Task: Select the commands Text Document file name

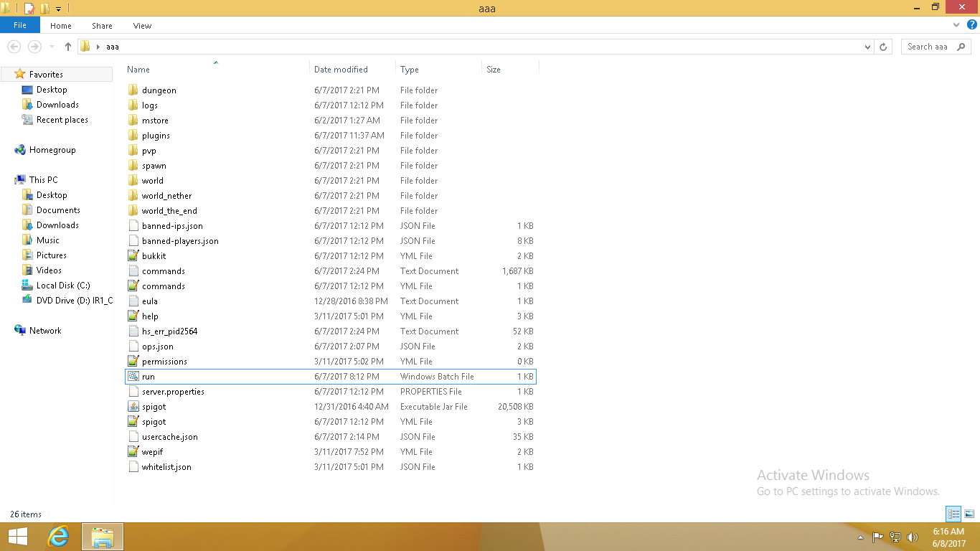Action: pyautogui.click(x=164, y=271)
